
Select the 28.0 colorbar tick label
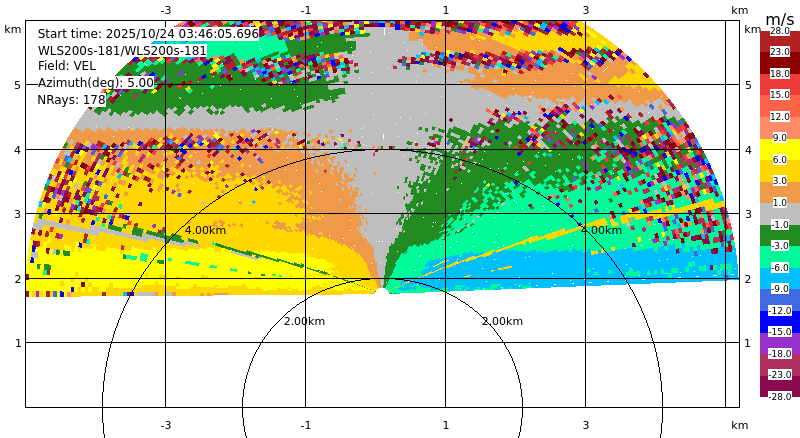pos(780,31)
